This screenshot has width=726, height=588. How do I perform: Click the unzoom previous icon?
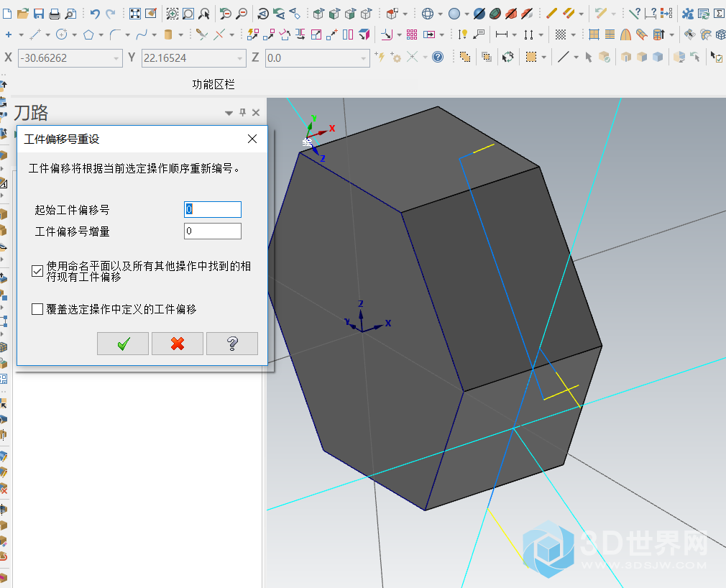226,14
